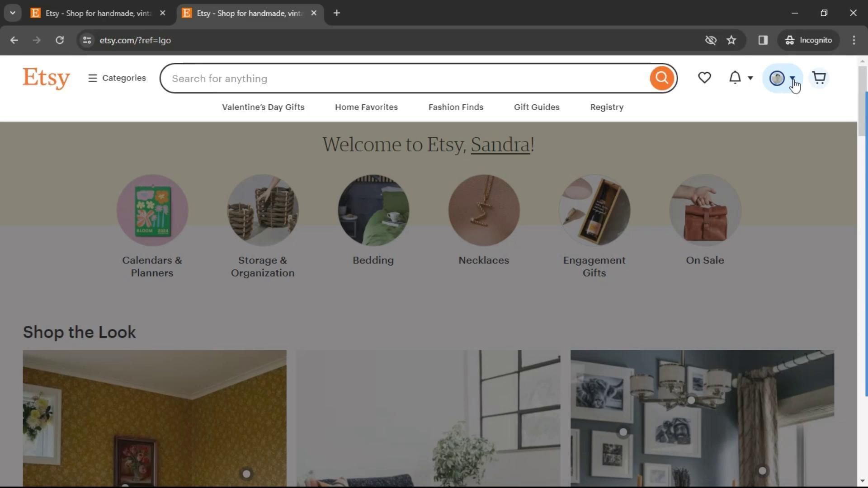Viewport: 868px width, 488px height.
Task: Click the Sandra profile name link
Action: coord(500,145)
